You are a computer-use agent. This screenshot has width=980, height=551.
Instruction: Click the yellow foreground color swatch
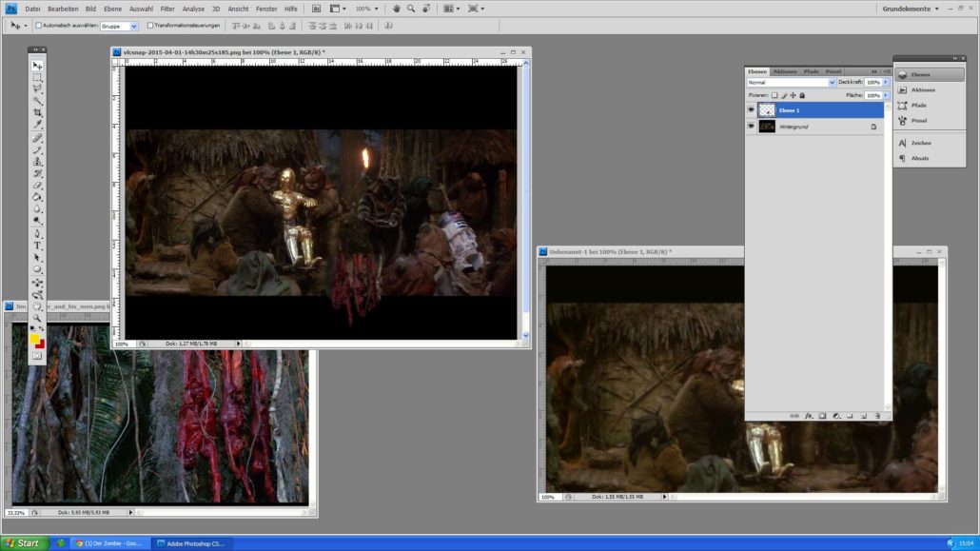34,339
